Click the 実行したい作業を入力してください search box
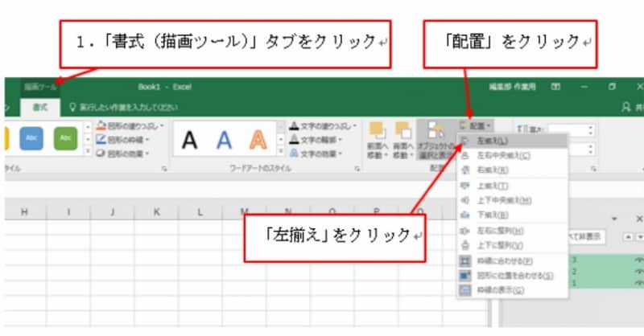 click(x=123, y=107)
